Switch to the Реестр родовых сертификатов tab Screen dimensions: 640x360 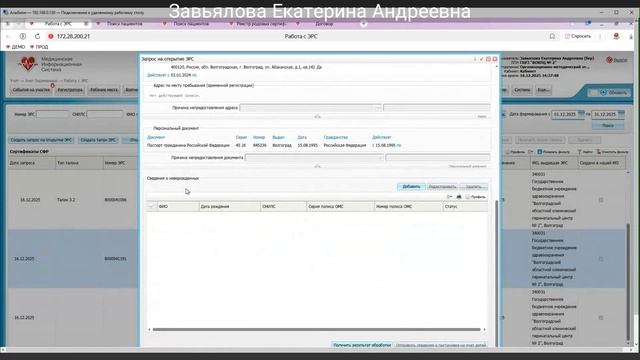tap(261, 24)
